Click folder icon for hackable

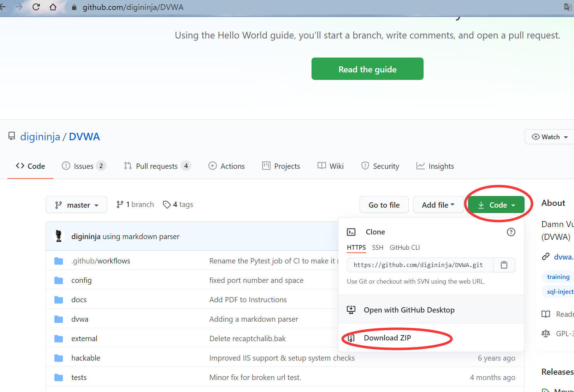59,358
